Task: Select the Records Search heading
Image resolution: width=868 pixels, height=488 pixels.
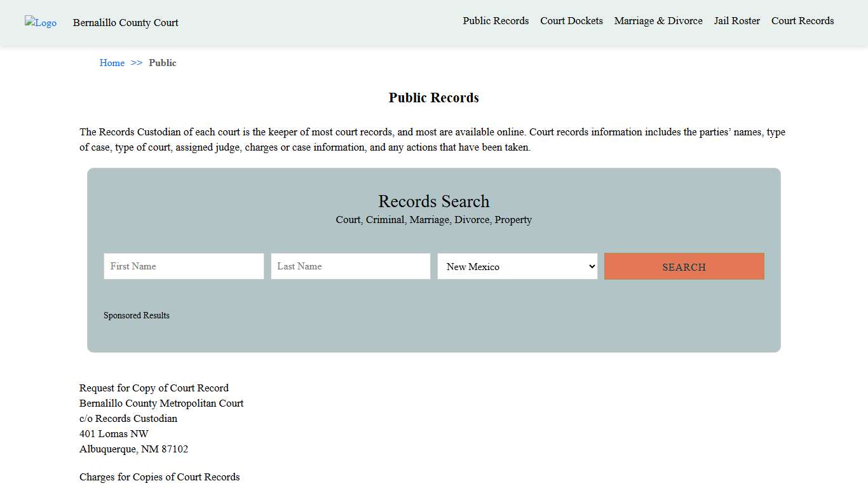Action: (x=433, y=201)
